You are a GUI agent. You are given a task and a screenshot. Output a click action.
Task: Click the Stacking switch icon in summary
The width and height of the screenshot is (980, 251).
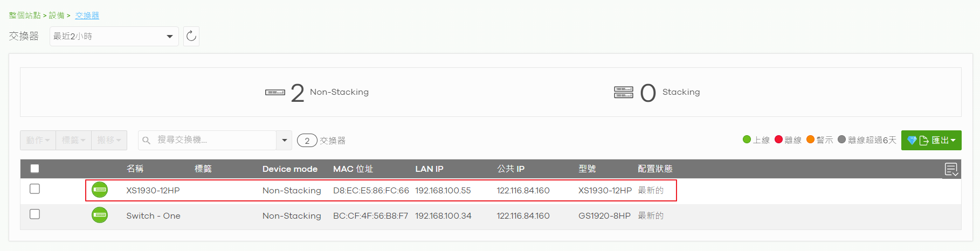tap(624, 93)
